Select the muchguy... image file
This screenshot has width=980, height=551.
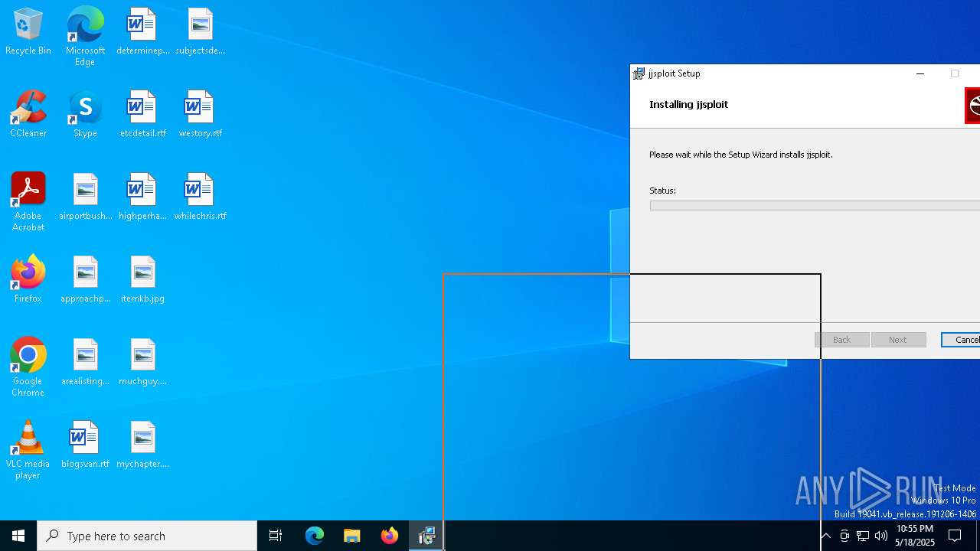(142, 363)
